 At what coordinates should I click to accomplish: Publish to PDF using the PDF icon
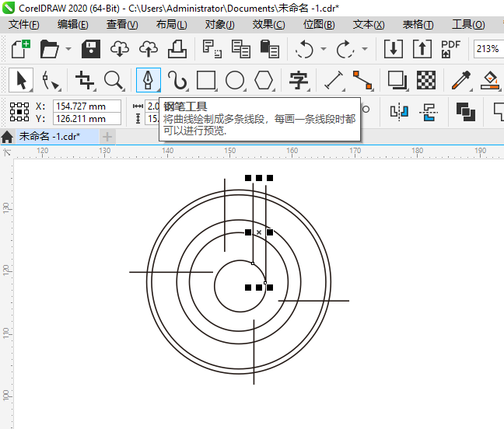[450, 49]
